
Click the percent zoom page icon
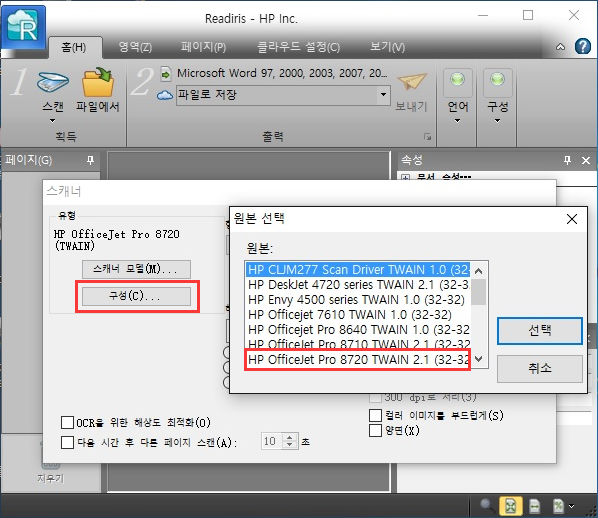tap(558, 506)
